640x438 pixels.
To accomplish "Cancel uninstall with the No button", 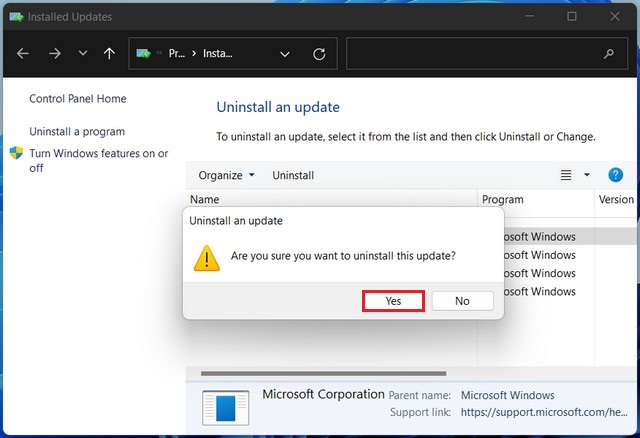I will 462,301.
